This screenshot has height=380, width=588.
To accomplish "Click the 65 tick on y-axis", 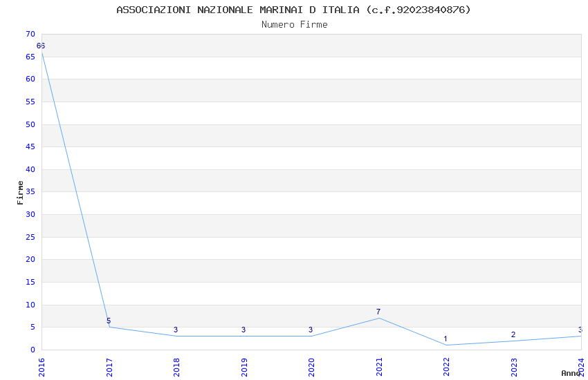I will tap(30, 57).
